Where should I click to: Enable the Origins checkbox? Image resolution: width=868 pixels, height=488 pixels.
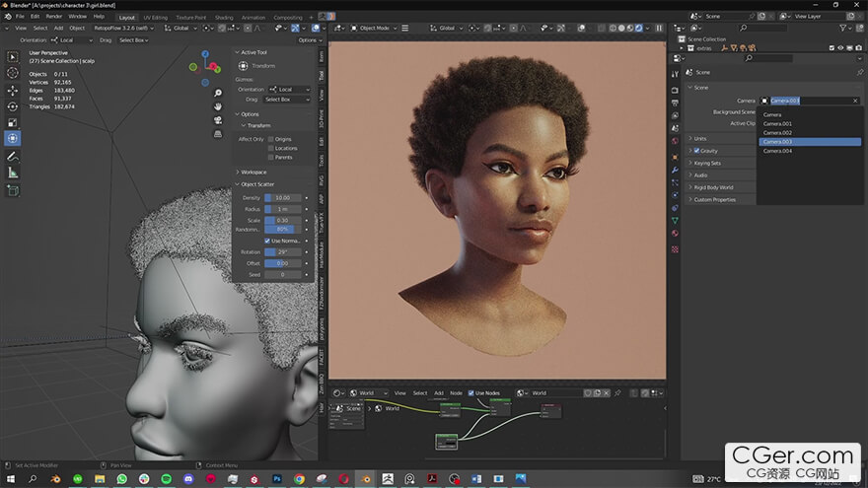click(271, 139)
